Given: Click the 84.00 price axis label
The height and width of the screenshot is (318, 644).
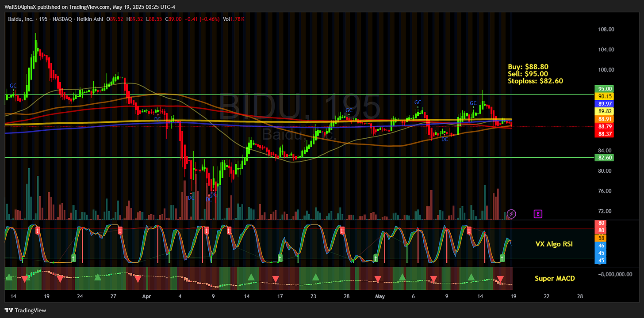Looking at the screenshot, I should pos(604,151).
